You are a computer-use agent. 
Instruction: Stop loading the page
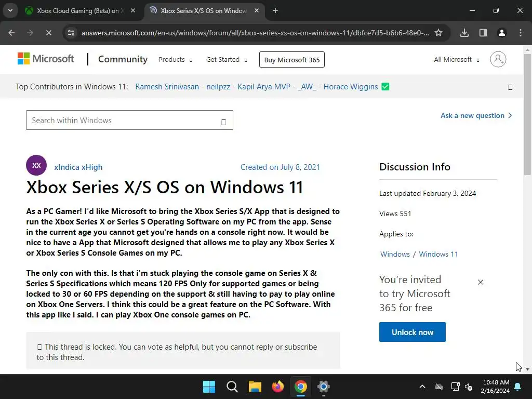tap(48, 33)
